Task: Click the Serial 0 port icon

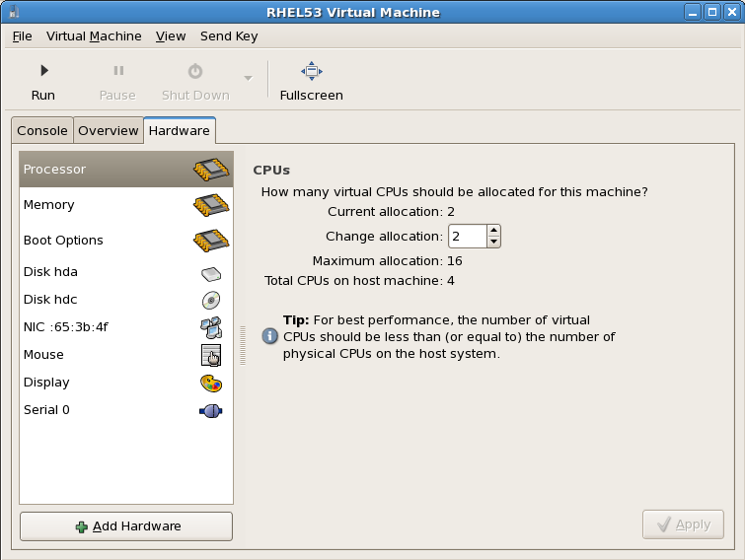Action: [x=211, y=410]
